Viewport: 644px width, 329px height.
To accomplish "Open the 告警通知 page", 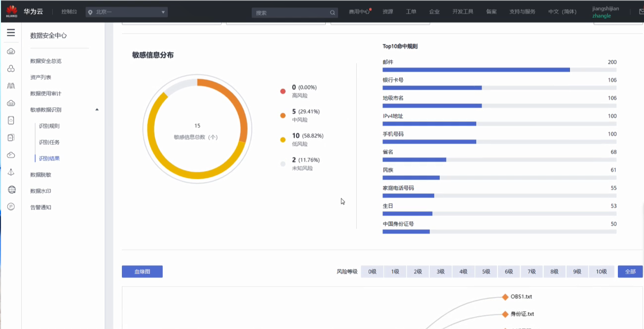I will tap(40, 207).
